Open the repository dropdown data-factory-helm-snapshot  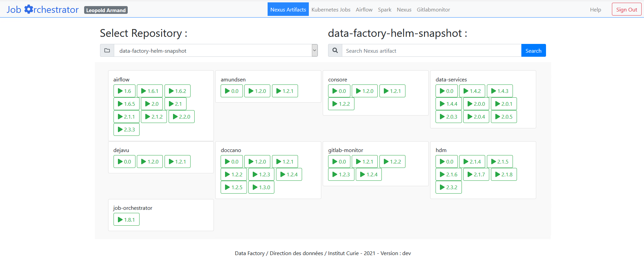[x=216, y=50]
